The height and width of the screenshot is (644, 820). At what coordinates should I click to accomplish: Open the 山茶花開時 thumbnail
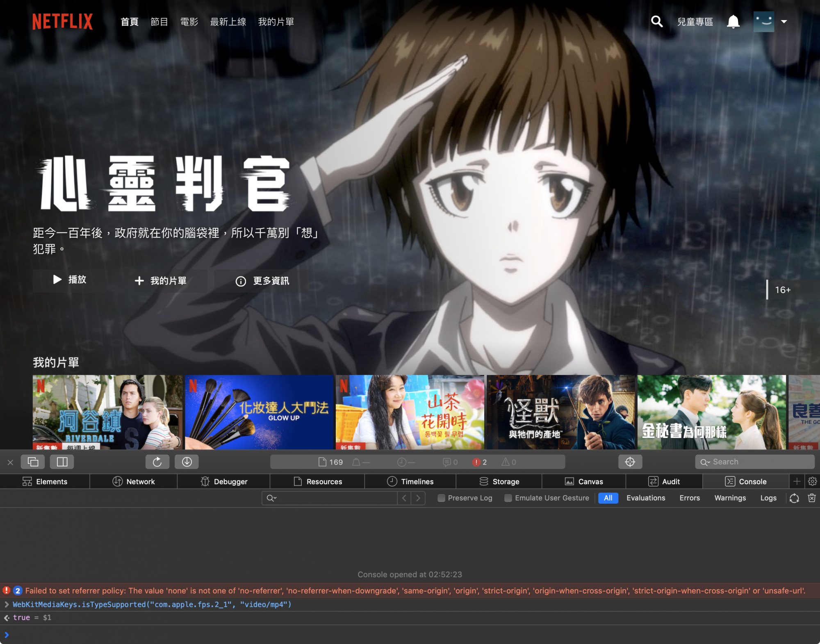click(x=410, y=412)
